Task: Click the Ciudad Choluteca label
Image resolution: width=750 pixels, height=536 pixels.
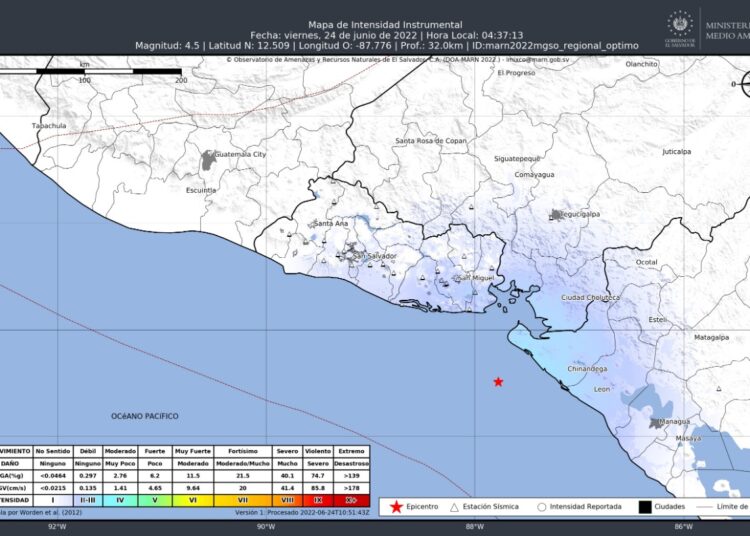Action: pyautogui.click(x=590, y=298)
